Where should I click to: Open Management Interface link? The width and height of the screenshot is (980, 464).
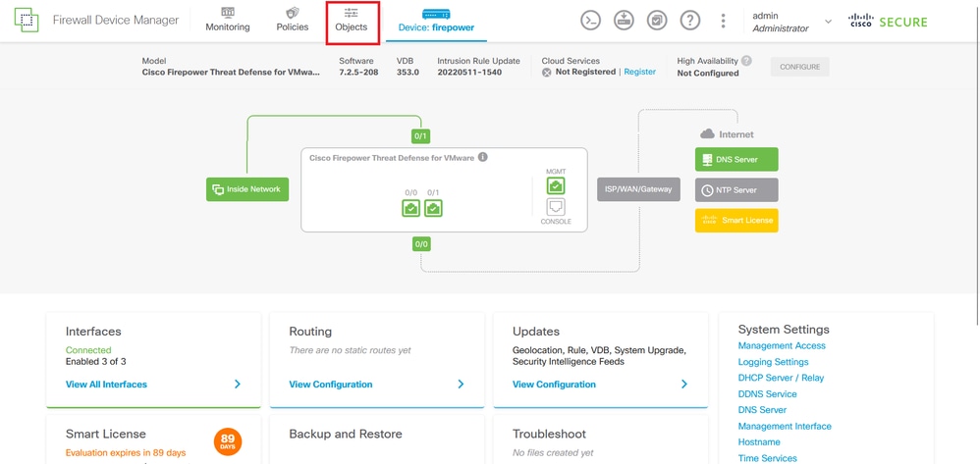tap(785, 426)
